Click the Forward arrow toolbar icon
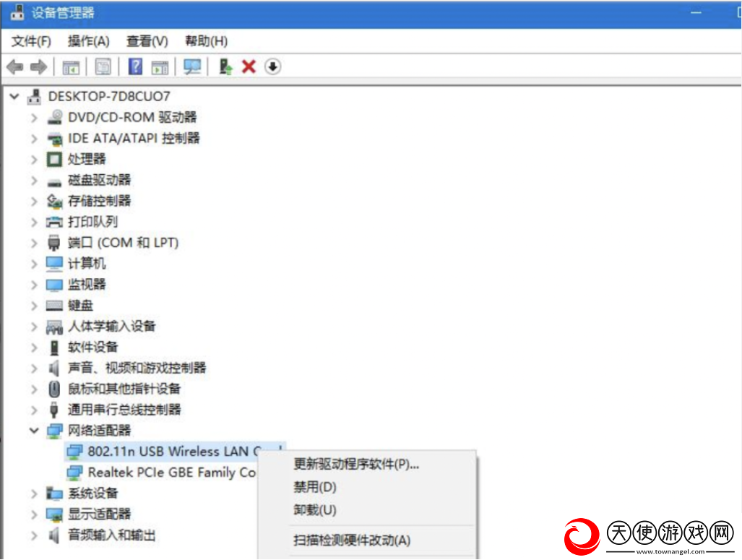Screen dimensions: 742x560 click(x=38, y=66)
